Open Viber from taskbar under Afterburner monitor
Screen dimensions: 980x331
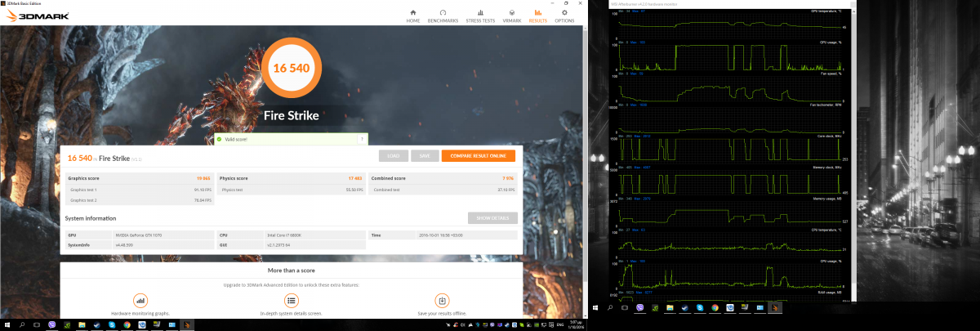point(640,308)
